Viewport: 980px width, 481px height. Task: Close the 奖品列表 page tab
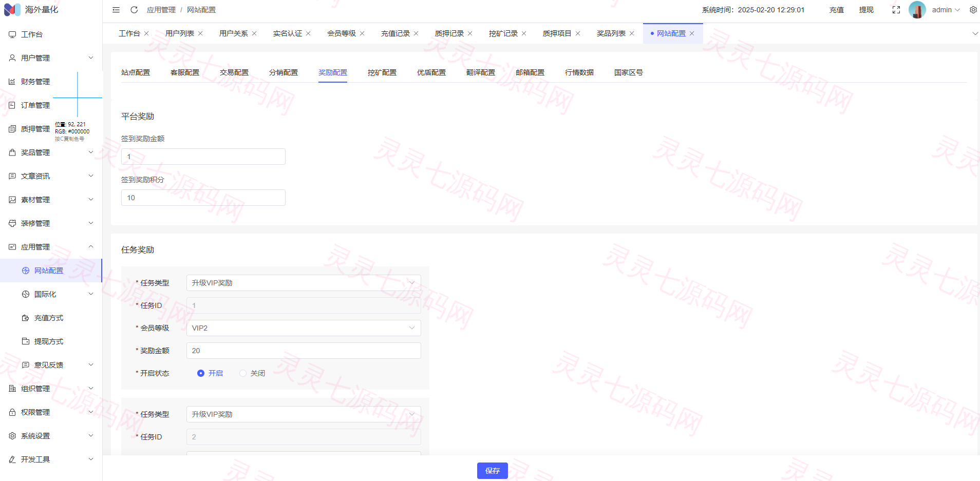tap(632, 33)
